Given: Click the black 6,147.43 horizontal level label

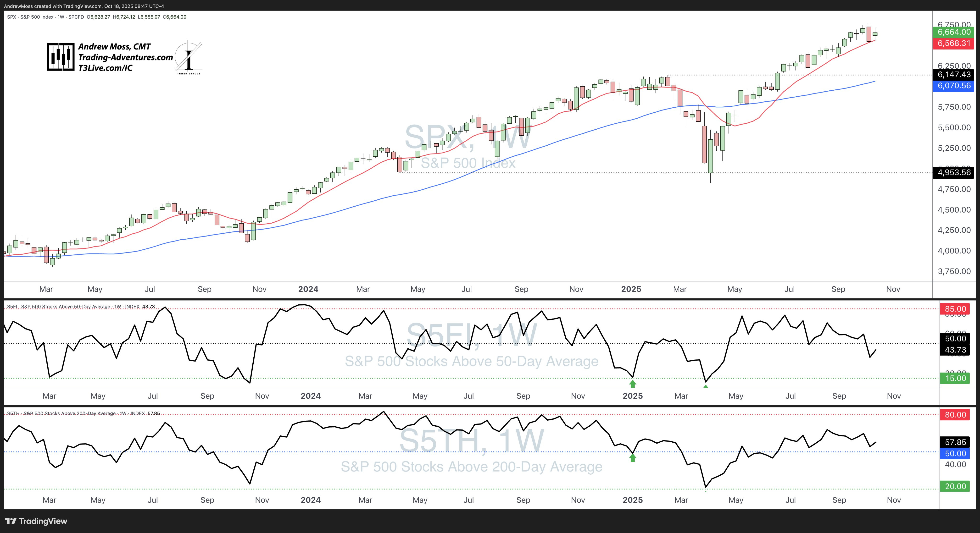Looking at the screenshot, I should (954, 75).
